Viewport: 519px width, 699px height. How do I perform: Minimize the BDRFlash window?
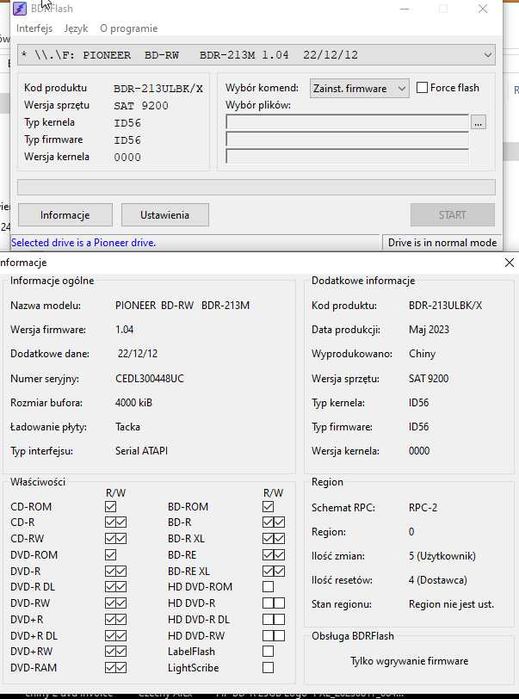[405, 8]
